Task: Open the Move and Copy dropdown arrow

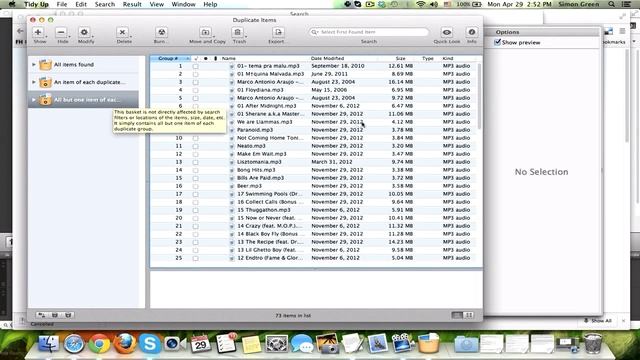Action: coord(214,37)
